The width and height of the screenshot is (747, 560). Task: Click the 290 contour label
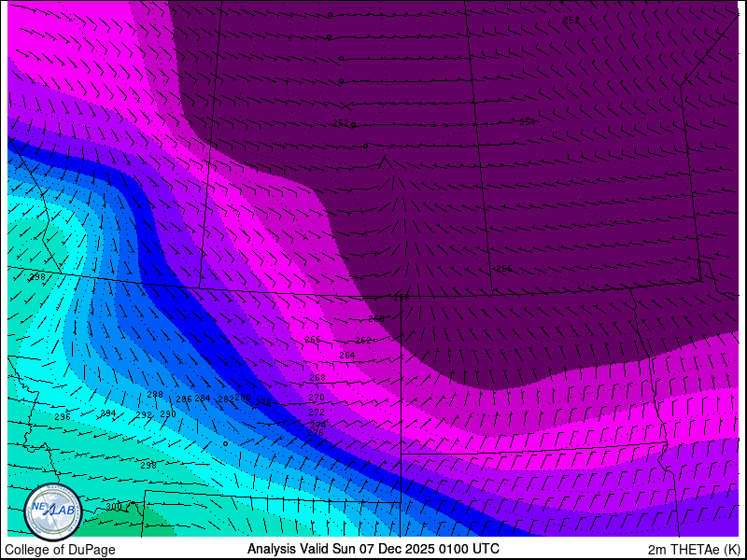coord(168,414)
